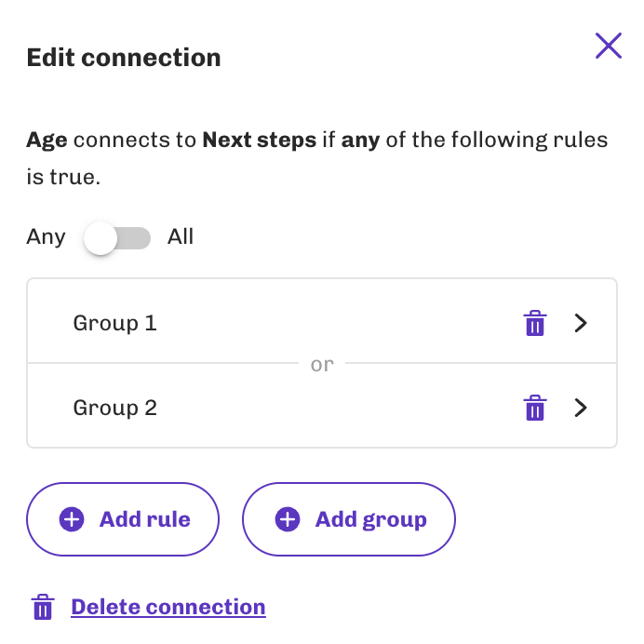644x644 pixels.
Task: Toggle the Any/All switch
Action: click(x=117, y=238)
